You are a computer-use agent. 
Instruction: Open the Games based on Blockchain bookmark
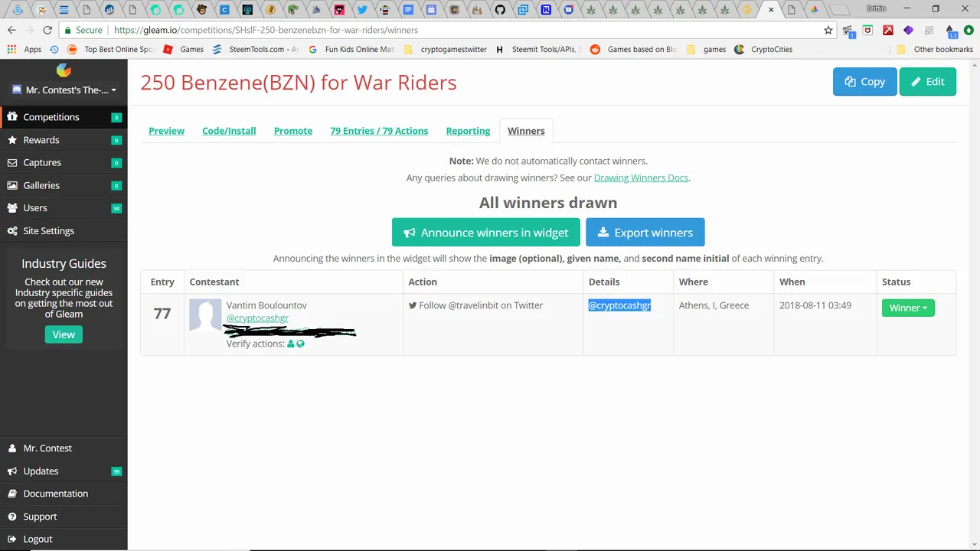pos(633,49)
